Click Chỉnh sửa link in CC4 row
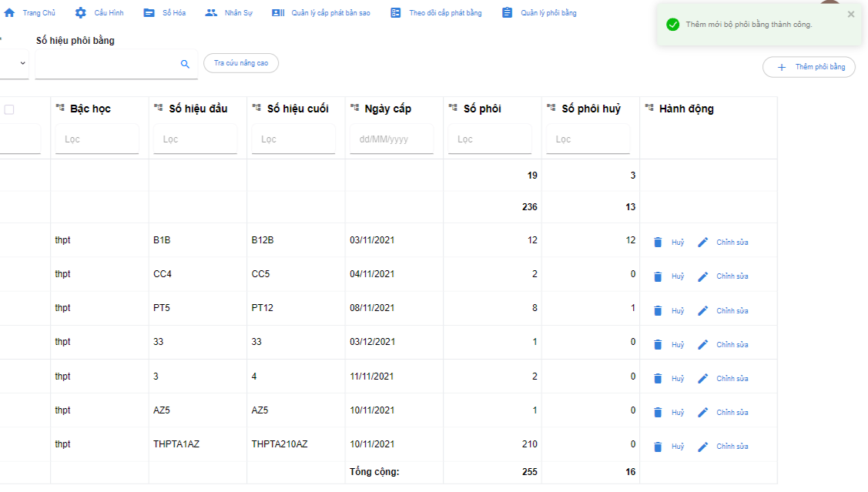Viewport: 868px width, 492px height. [732, 276]
